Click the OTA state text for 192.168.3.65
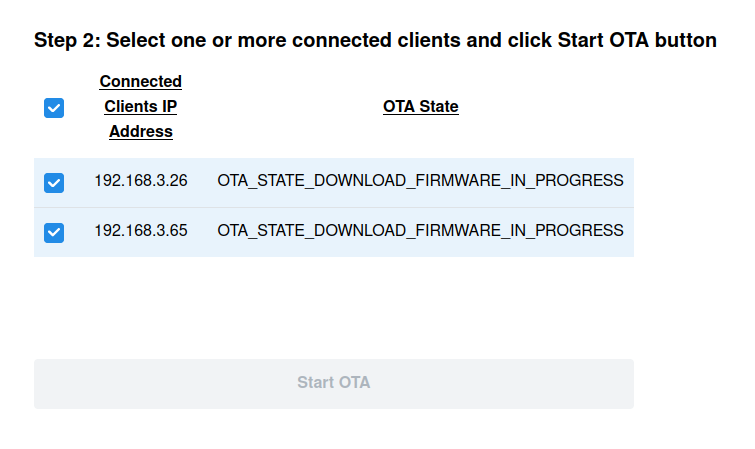755x449 pixels. coord(420,230)
